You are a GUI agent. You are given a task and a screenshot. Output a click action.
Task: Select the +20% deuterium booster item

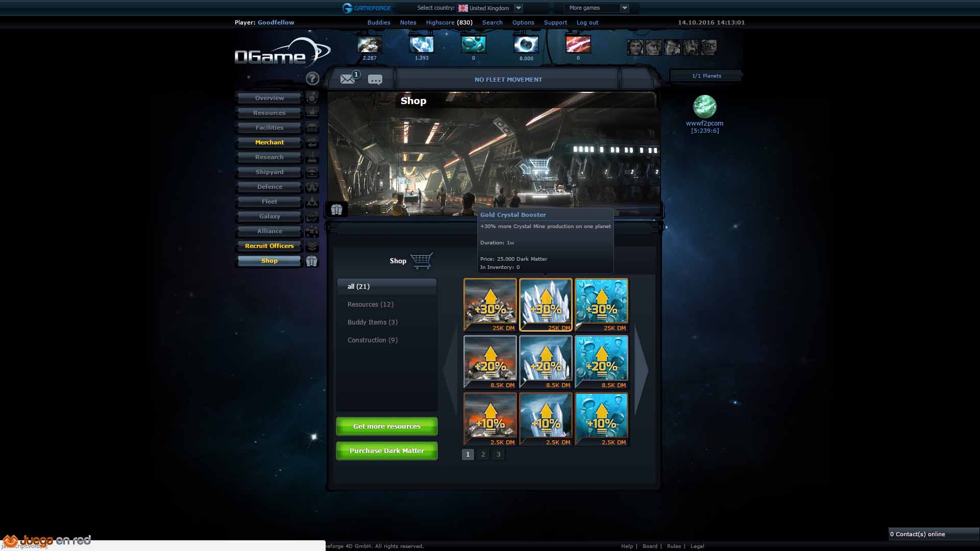(x=601, y=361)
